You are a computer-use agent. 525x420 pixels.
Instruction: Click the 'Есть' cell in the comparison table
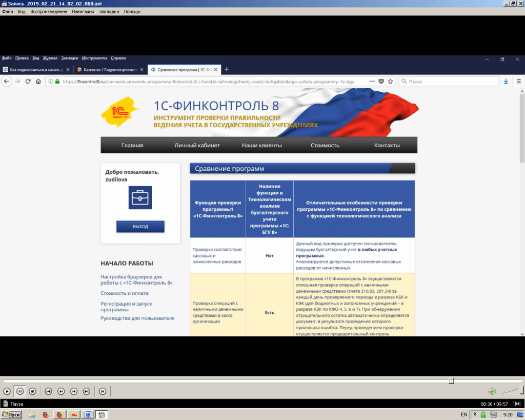point(270,312)
